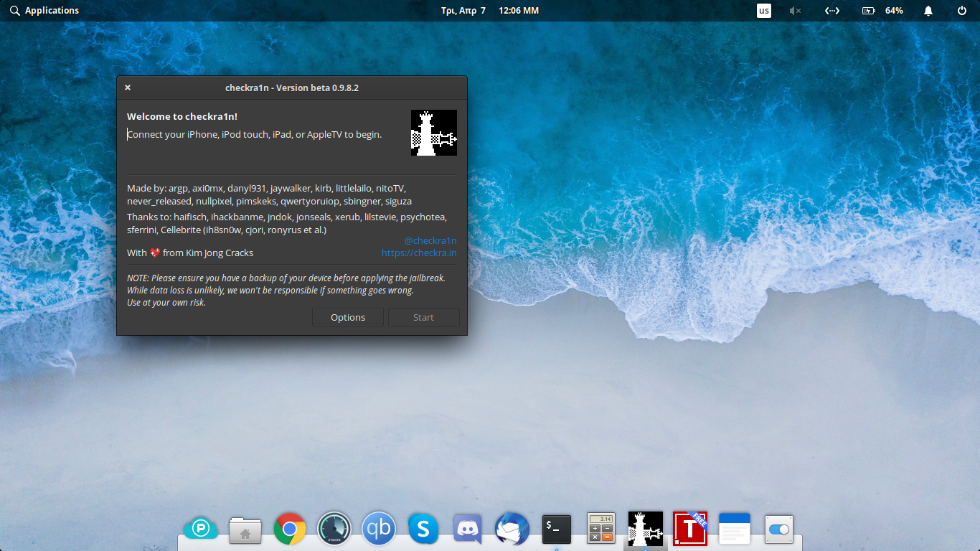This screenshot has width=980, height=551.
Task: Launch Skype from the dock
Action: 423,529
